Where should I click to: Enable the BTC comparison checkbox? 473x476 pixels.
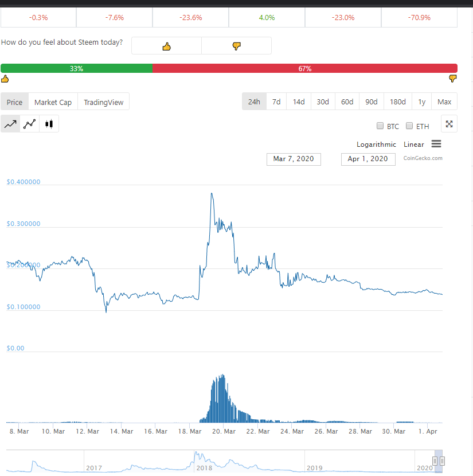tap(380, 126)
